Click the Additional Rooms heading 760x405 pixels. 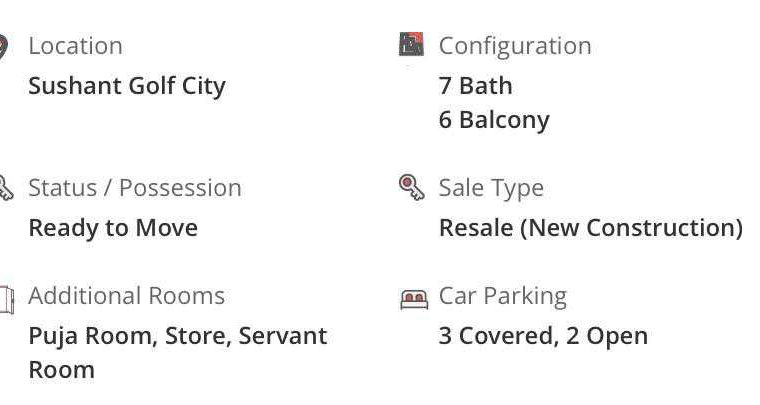pyautogui.click(x=126, y=296)
